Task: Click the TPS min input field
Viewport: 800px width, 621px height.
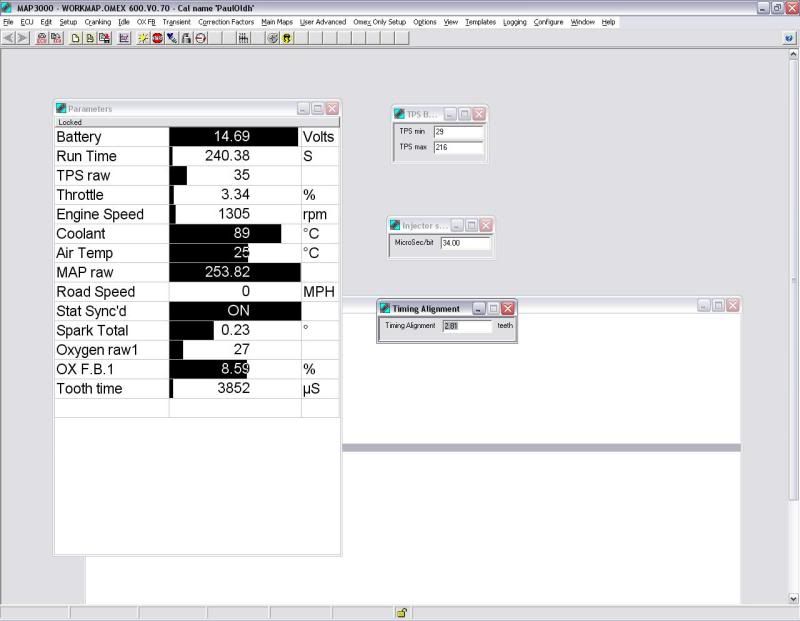Action: 458,131
